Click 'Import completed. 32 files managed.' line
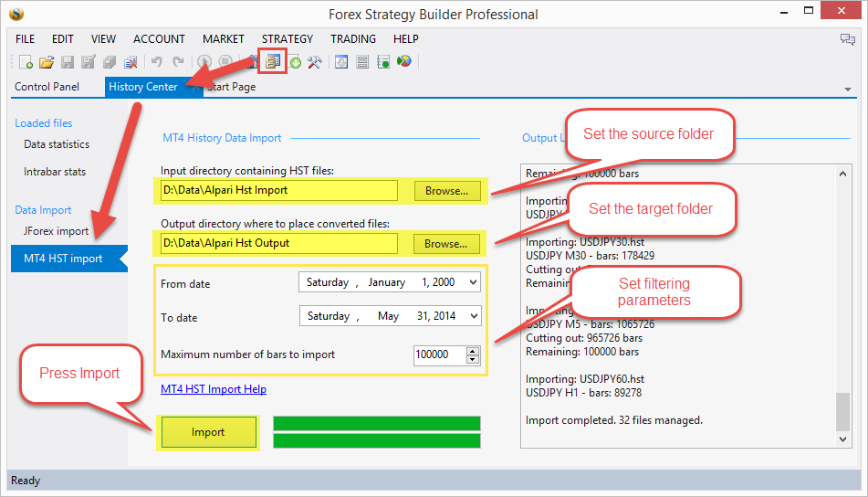The image size is (868, 497). tap(614, 420)
